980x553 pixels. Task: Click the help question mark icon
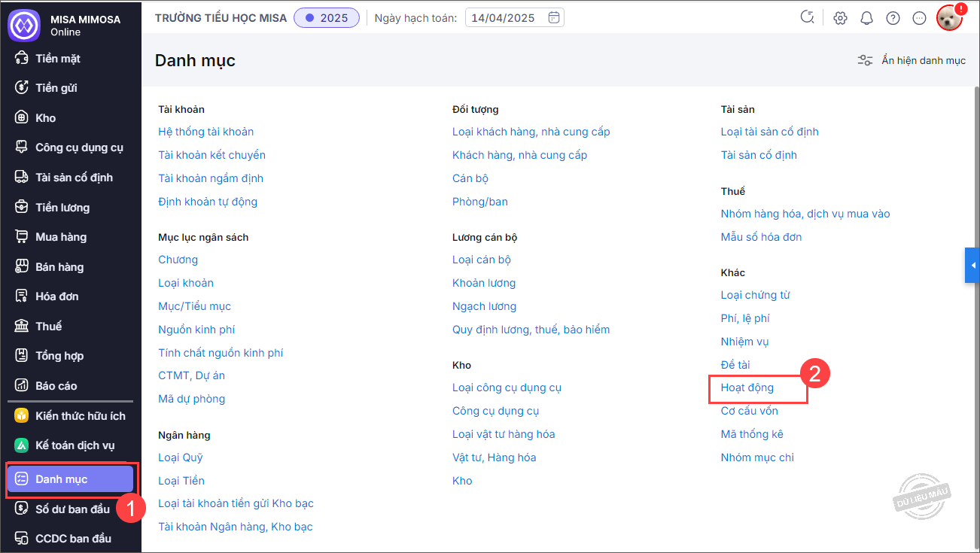(893, 18)
